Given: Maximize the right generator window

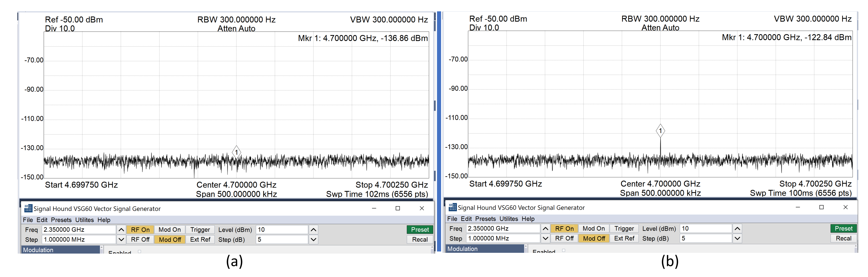Looking at the screenshot, I should 822,207.
